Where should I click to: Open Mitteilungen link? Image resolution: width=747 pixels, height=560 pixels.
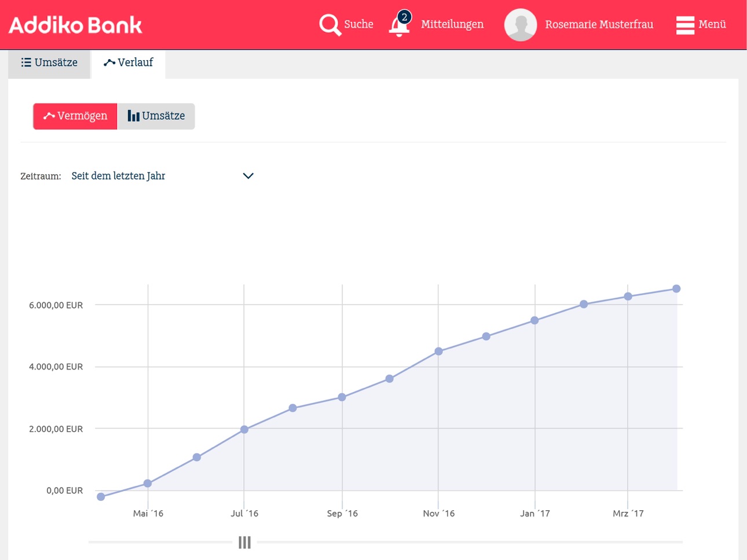click(x=452, y=24)
